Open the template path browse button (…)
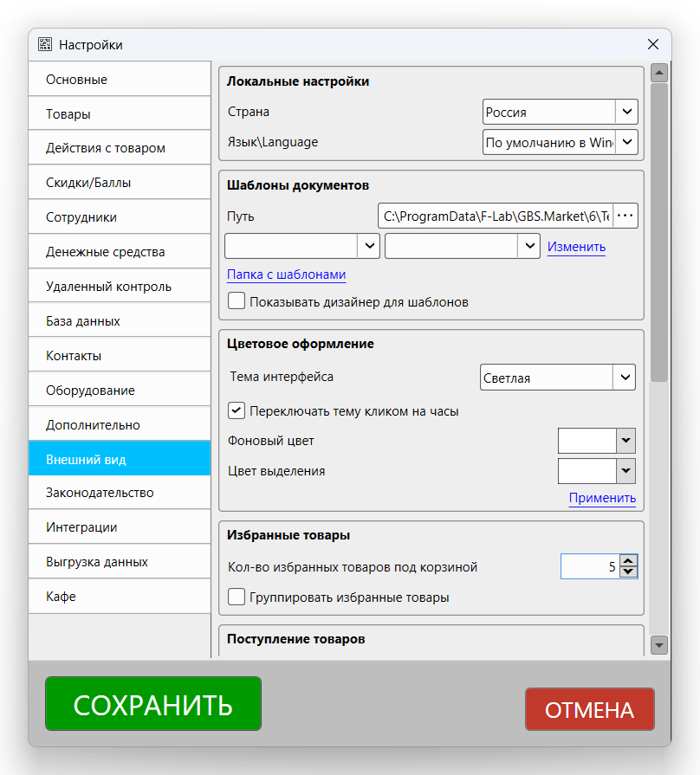Screen dimensions: 700x775 click(625, 216)
